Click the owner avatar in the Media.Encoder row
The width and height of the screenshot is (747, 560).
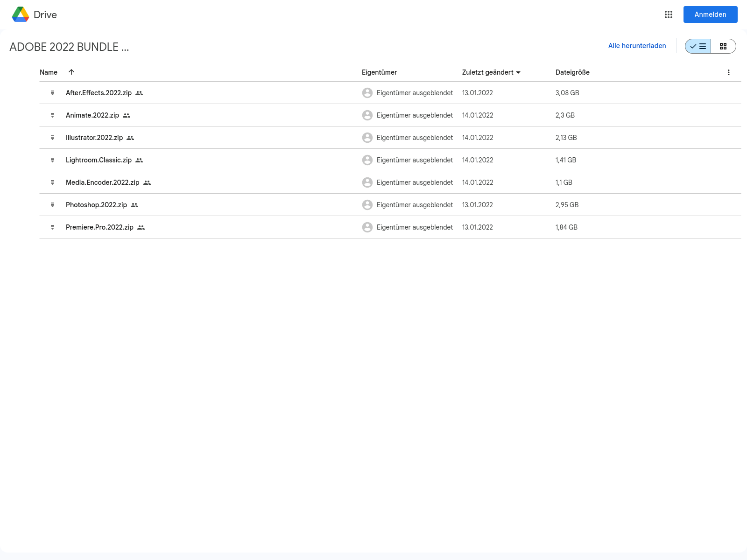tap(367, 182)
